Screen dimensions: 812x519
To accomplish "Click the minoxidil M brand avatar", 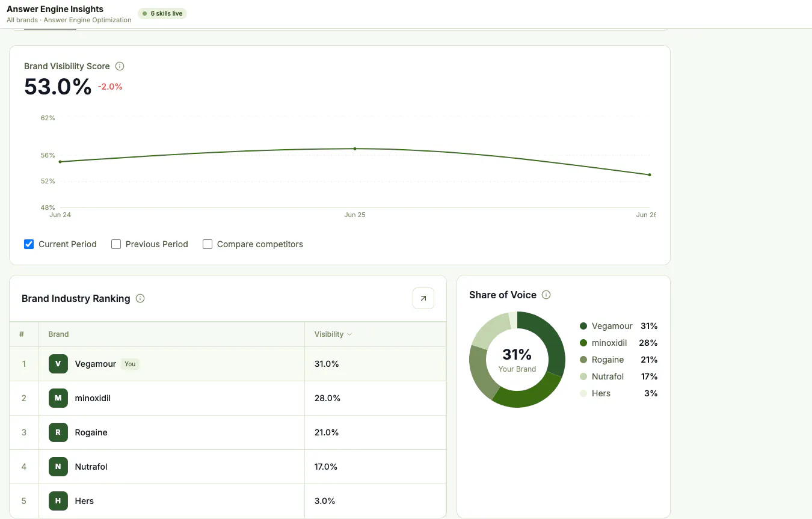I will click(58, 398).
